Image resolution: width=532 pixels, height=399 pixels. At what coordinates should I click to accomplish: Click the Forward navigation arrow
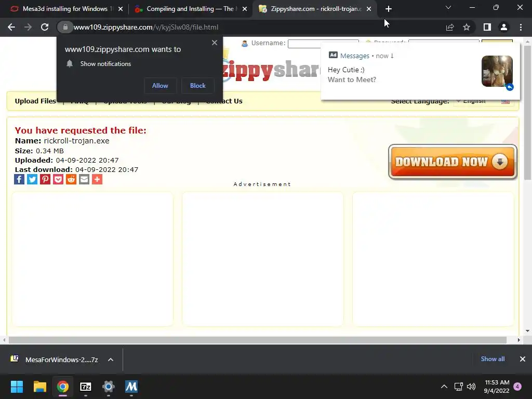click(28, 27)
